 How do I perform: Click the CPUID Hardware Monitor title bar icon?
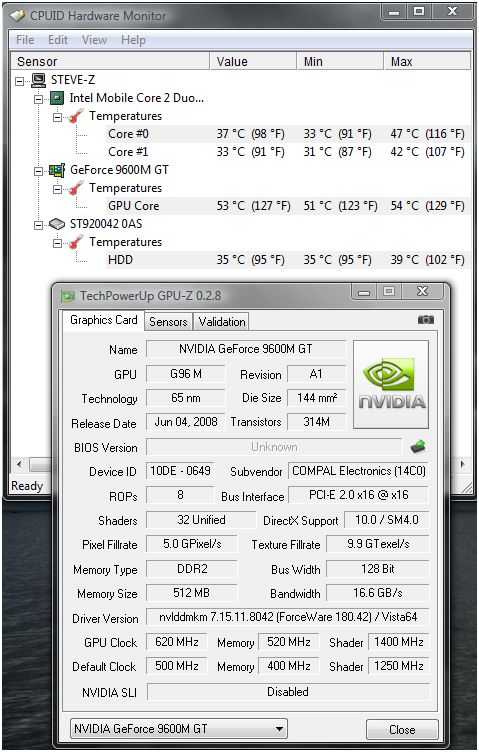[x=17, y=16]
